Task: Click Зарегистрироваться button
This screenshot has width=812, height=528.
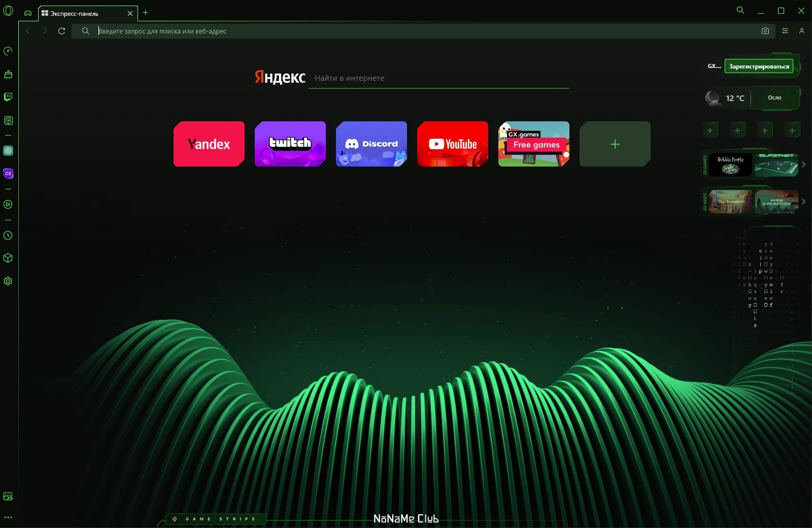Action: 759,66
